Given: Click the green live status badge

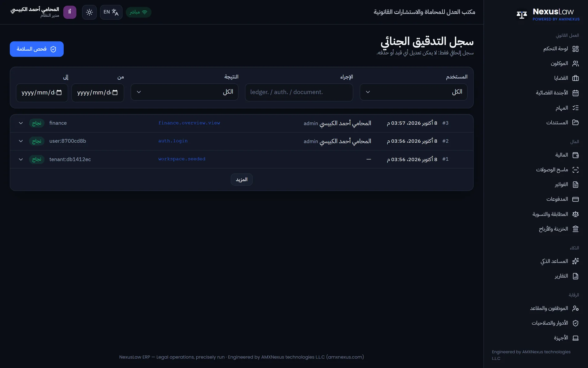Looking at the screenshot, I should tap(138, 12).
